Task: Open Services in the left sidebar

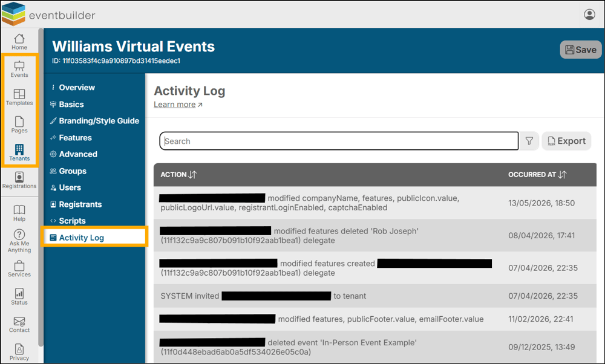Action: tap(19, 269)
